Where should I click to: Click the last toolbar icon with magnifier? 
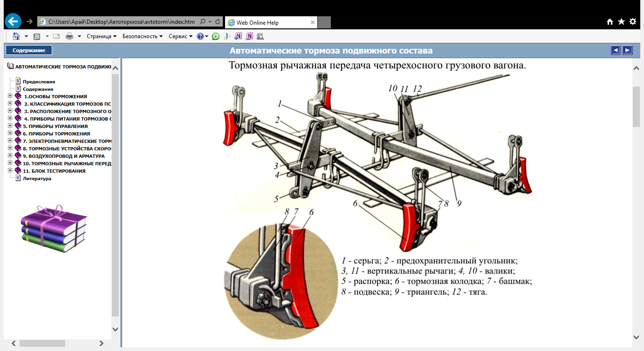click(x=260, y=36)
